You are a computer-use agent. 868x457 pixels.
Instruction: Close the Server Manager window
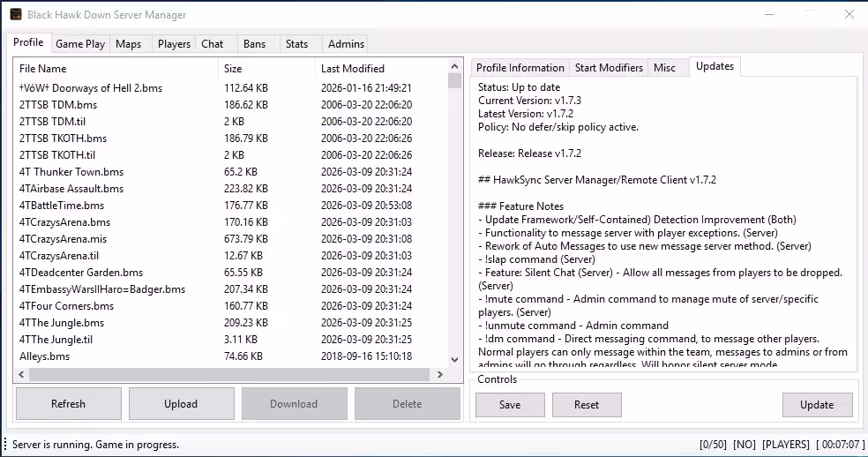[849, 14]
